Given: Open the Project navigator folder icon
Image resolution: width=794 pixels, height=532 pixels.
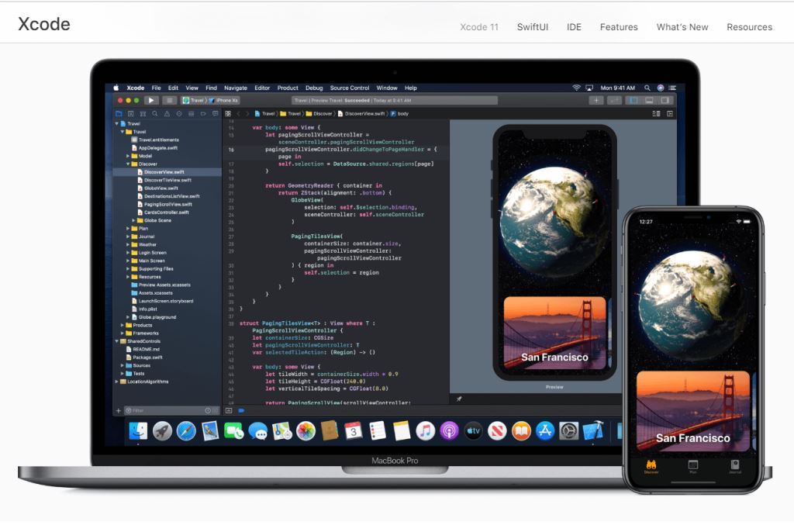Looking at the screenshot, I should click(119, 114).
